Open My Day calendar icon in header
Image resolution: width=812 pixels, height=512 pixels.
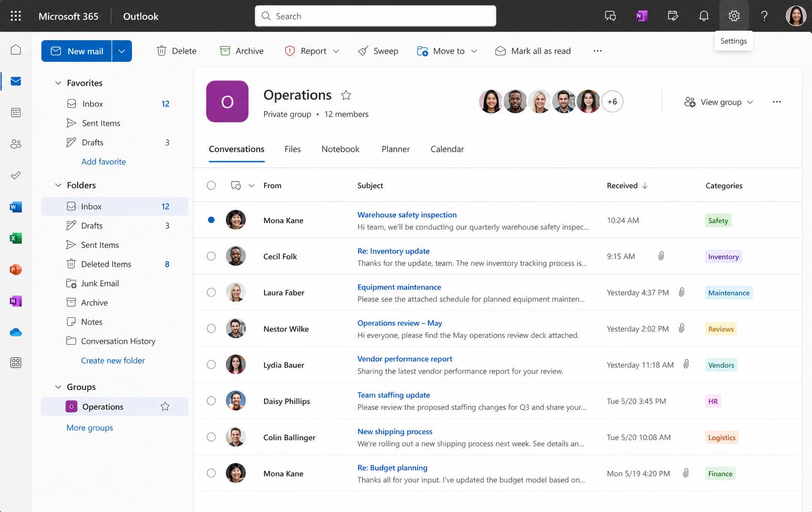(x=673, y=16)
